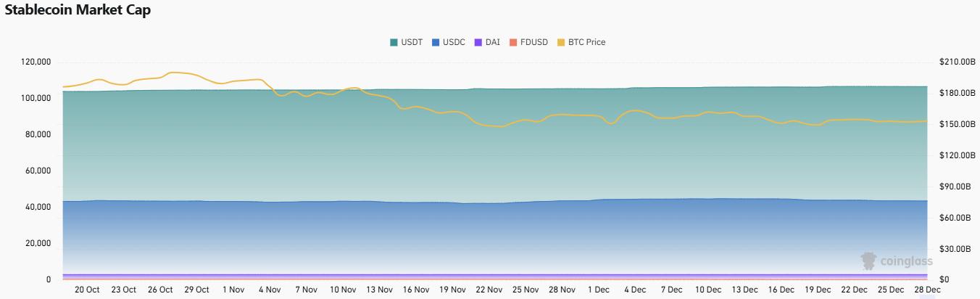Select the 16 Nov date tick
The height and width of the screenshot is (299, 980).
click(416, 290)
